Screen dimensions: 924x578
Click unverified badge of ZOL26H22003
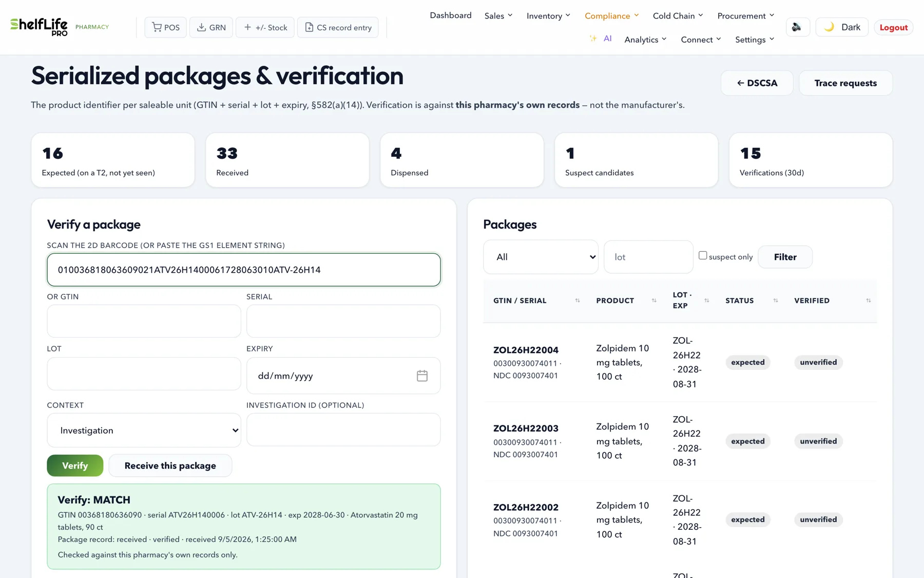pos(818,441)
